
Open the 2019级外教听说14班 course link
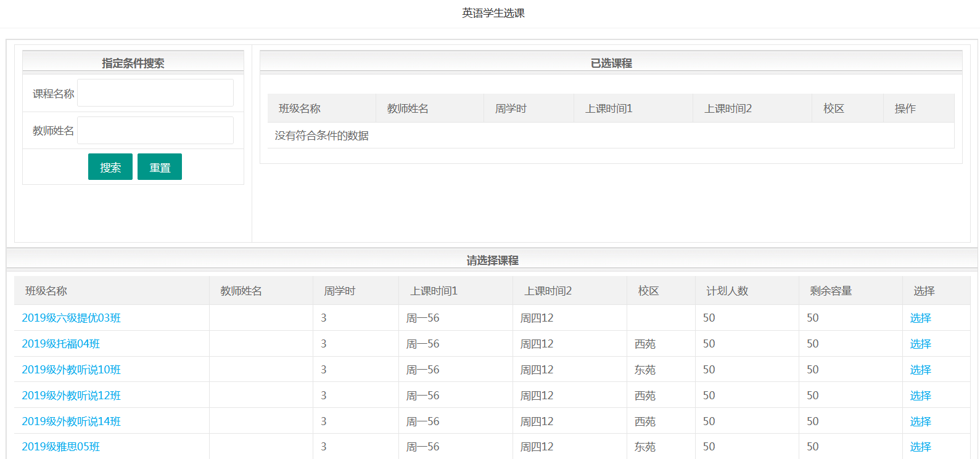point(71,421)
